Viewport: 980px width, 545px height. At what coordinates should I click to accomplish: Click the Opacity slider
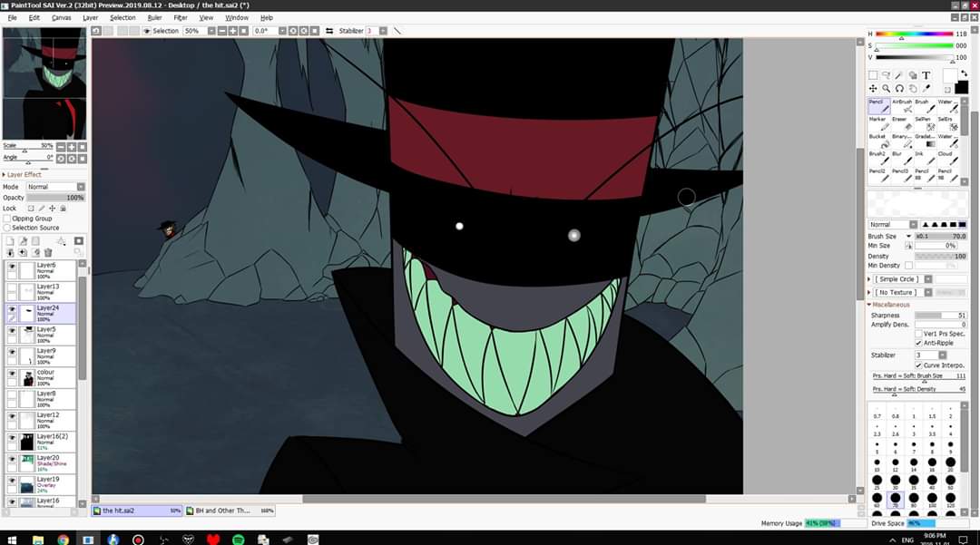click(x=55, y=198)
